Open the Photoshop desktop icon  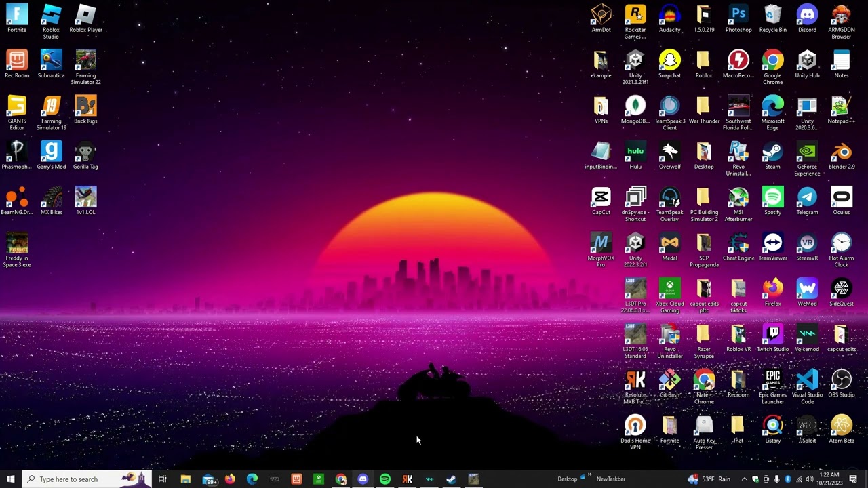point(738,19)
